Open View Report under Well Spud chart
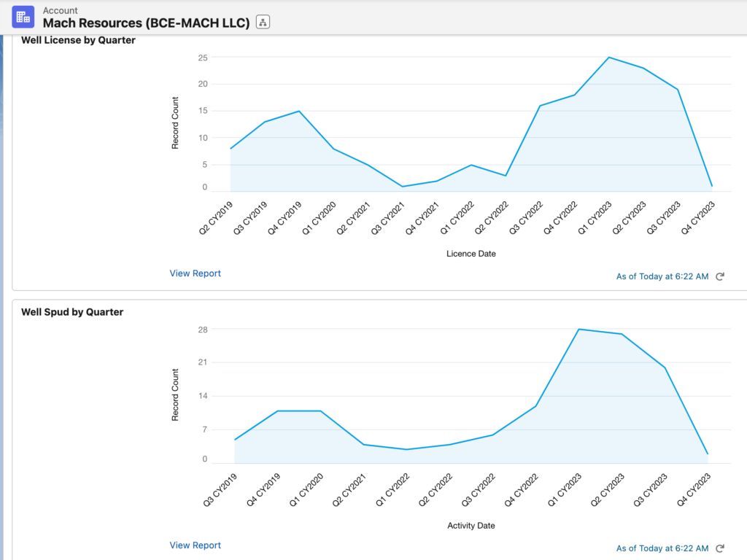Viewport: 747px width, 560px height. point(195,545)
